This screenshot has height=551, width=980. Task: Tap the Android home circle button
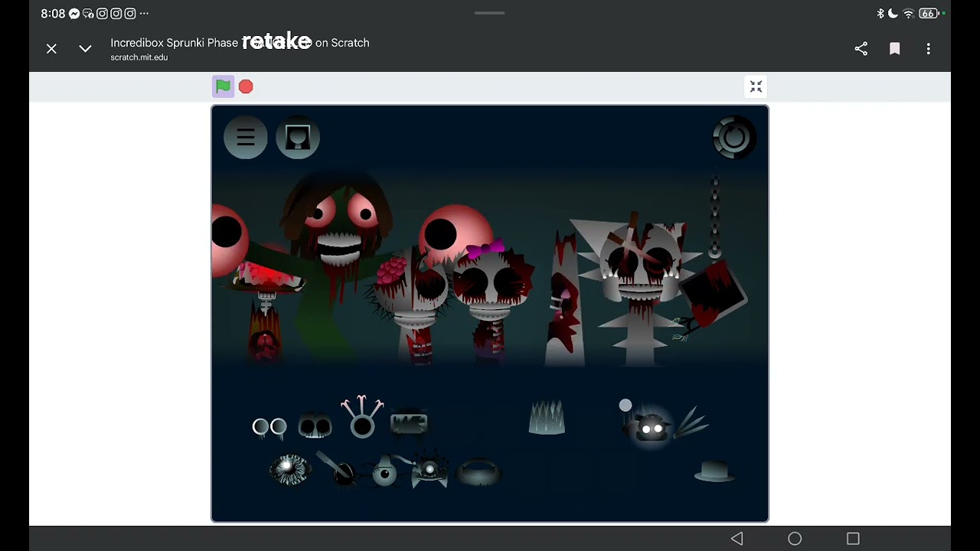point(795,539)
